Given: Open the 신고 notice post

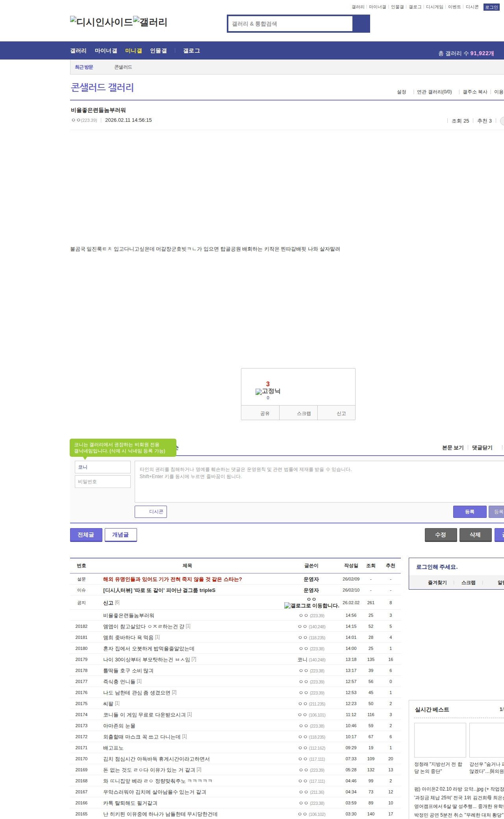Looking at the screenshot, I should pyautogui.click(x=108, y=603).
